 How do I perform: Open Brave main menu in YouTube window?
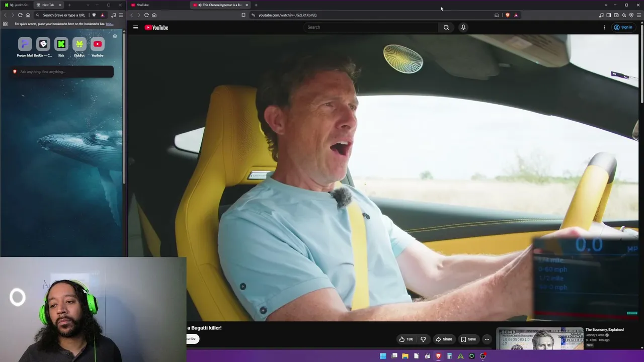[x=639, y=15]
